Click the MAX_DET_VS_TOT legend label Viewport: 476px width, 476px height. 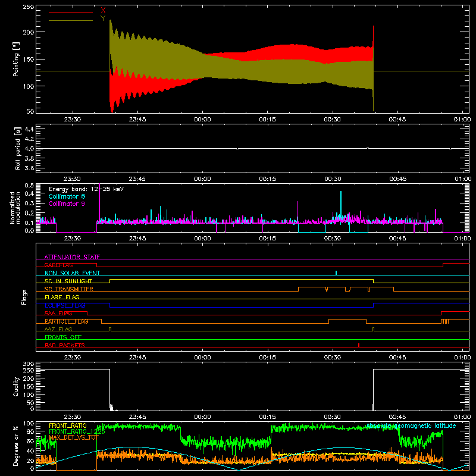(x=74, y=437)
